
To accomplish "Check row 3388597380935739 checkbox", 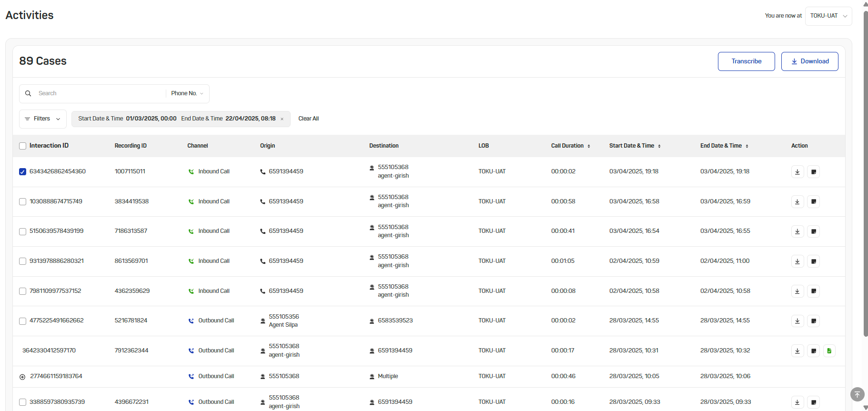I will [x=22, y=402].
